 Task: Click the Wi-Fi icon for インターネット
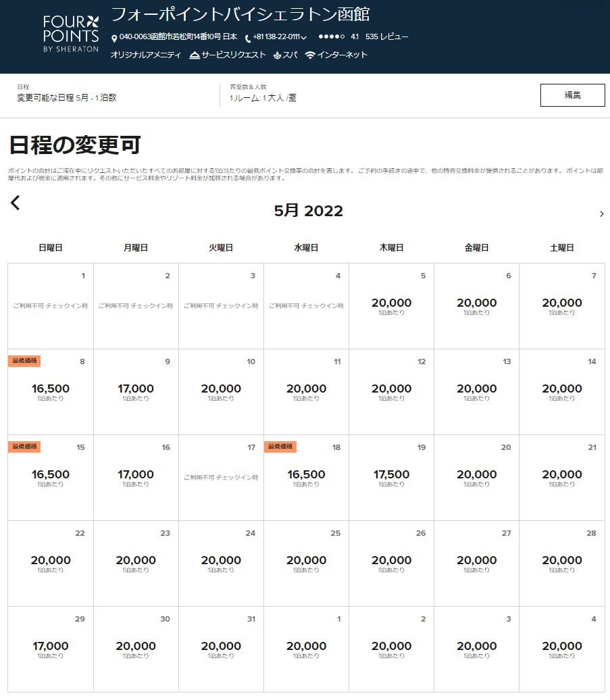coord(310,55)
